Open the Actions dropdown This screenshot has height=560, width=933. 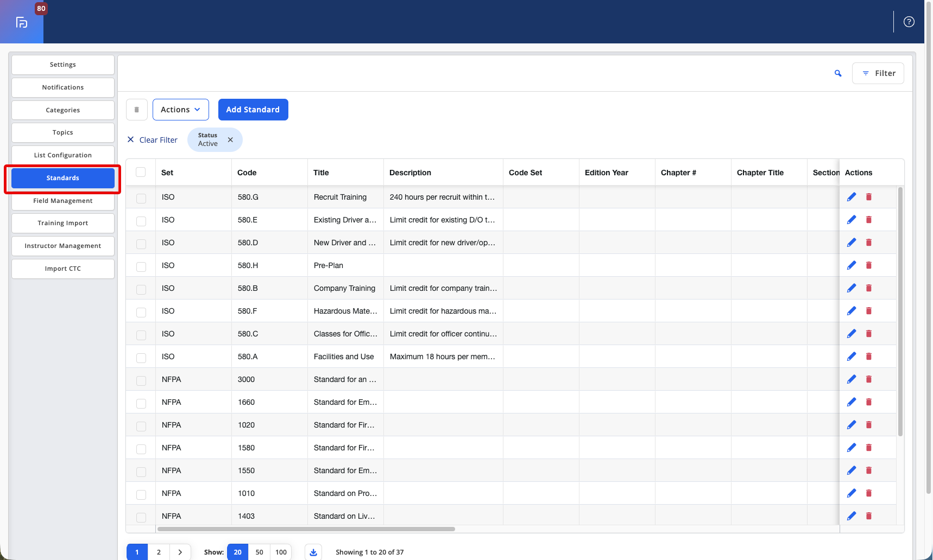(181, 110)
